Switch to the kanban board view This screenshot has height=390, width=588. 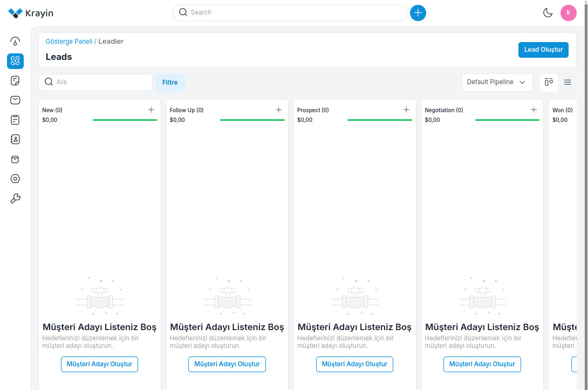coord(549,83)
